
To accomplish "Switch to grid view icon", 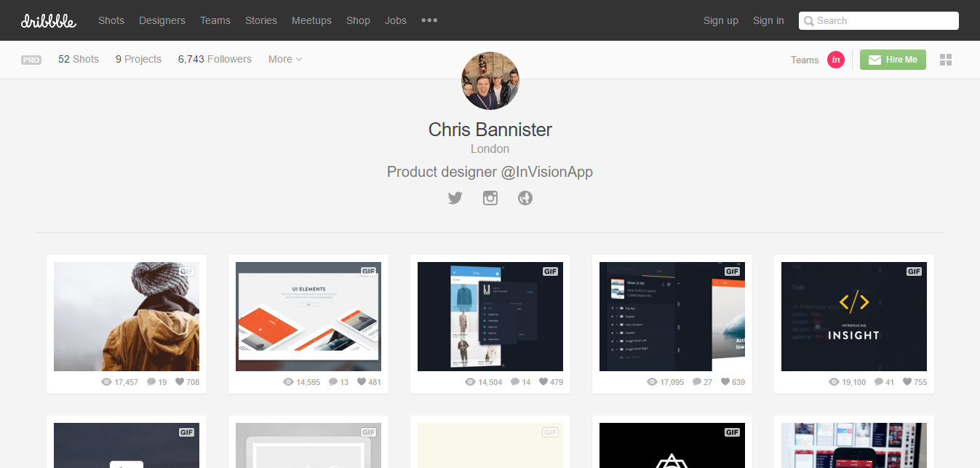I will click(946, 60).
